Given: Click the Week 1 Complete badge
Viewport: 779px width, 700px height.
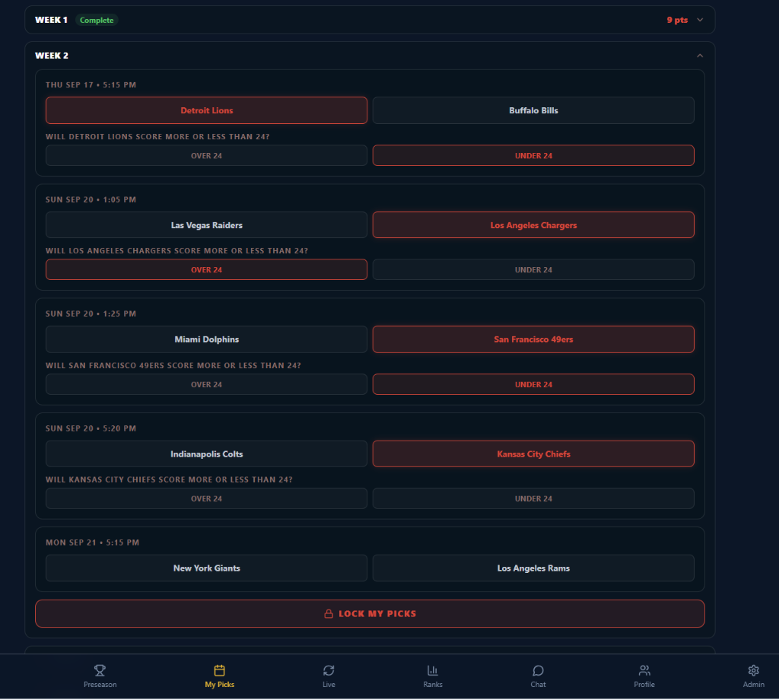Looking at the screenshot, I should pos(97,20).
